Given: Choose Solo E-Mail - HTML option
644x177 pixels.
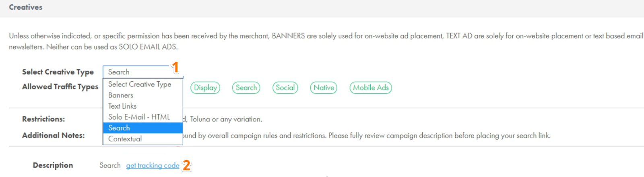Looking at the screenshot, I should click(x=139, y=117).
